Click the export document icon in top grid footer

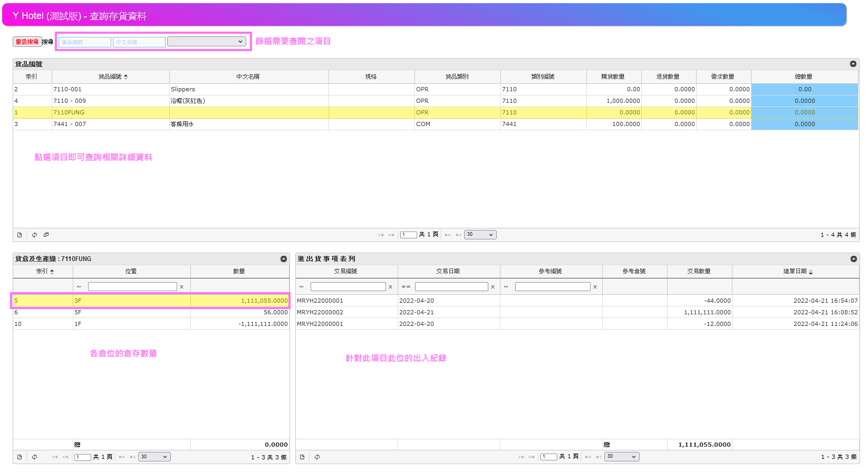click(20, 235)
